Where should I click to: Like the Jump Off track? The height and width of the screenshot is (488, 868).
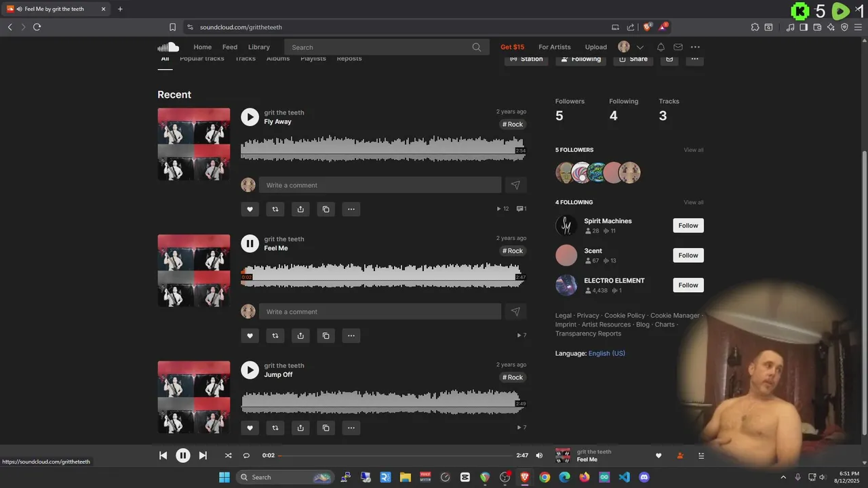click(x=250, y=428)
